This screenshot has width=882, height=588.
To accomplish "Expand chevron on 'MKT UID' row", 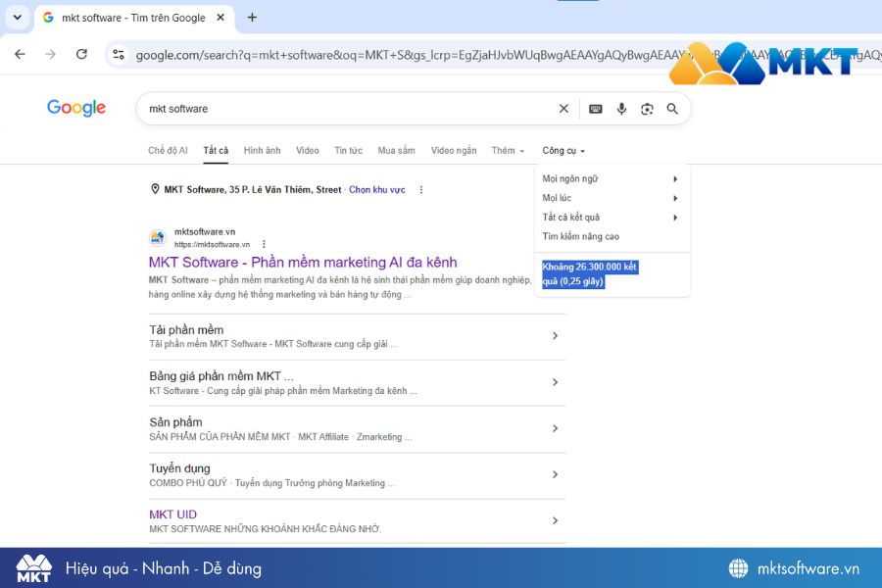I will (x=555, y=520).
